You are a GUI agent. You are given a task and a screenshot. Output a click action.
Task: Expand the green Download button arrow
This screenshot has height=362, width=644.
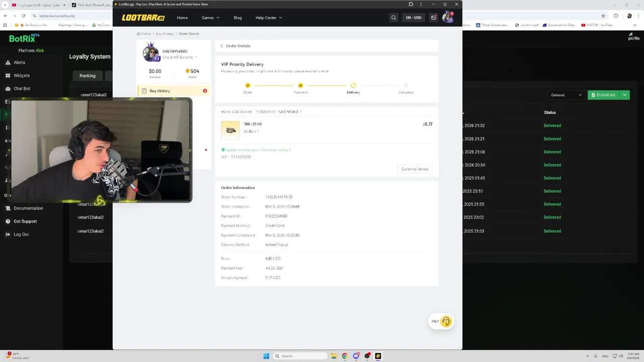tap(625, 95)
